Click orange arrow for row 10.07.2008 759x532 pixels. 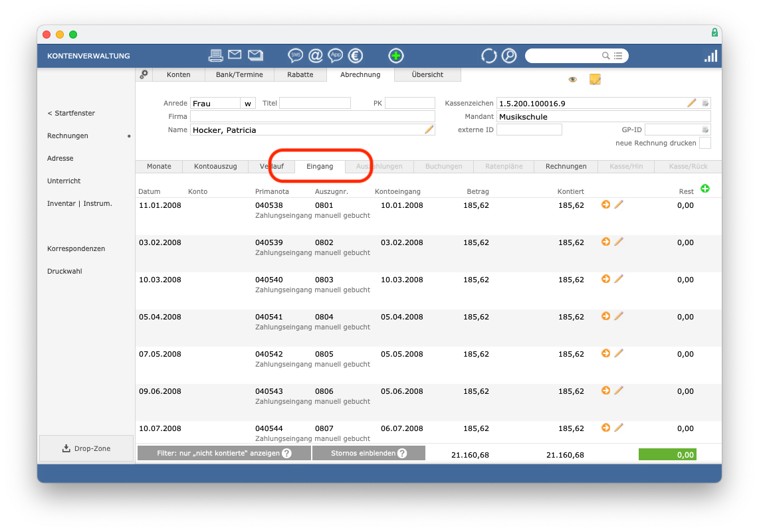coord(605,428)
